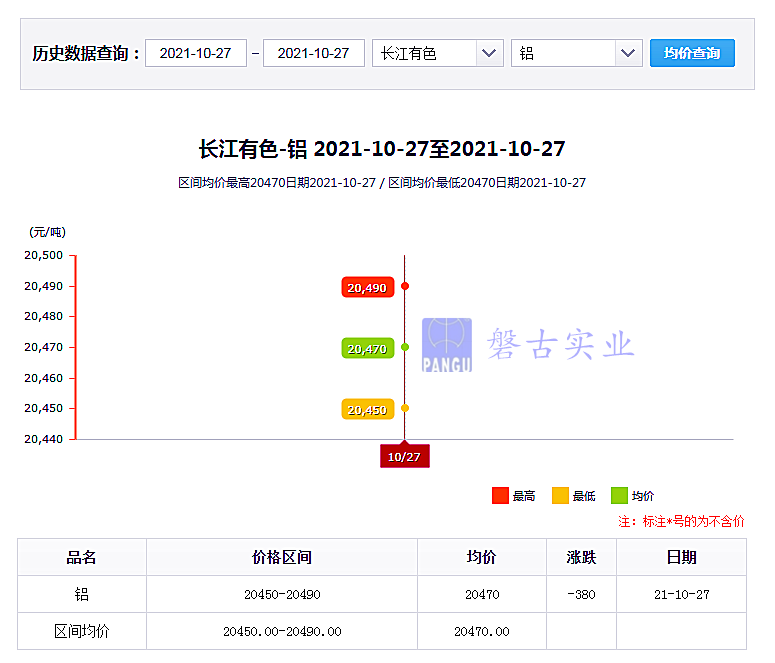The width and height of the screenshot is (775, 663).
Task: Click the green 20,470 average price label
Action: [x=367, y=349]
